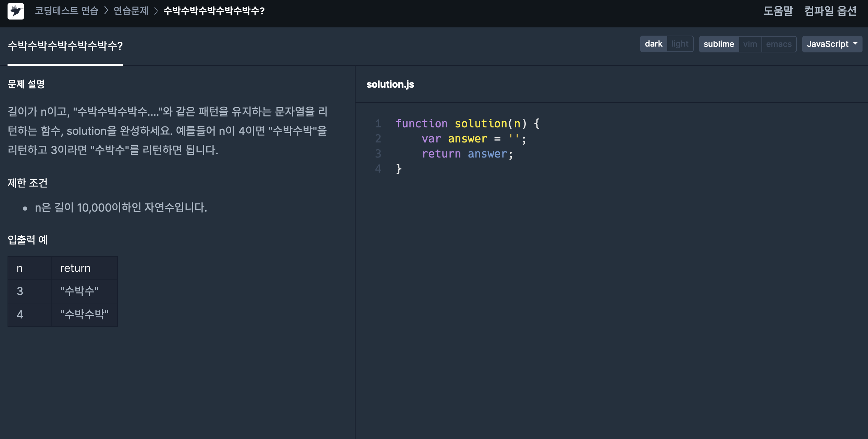Click the solution.js file tab

(390, 84)
